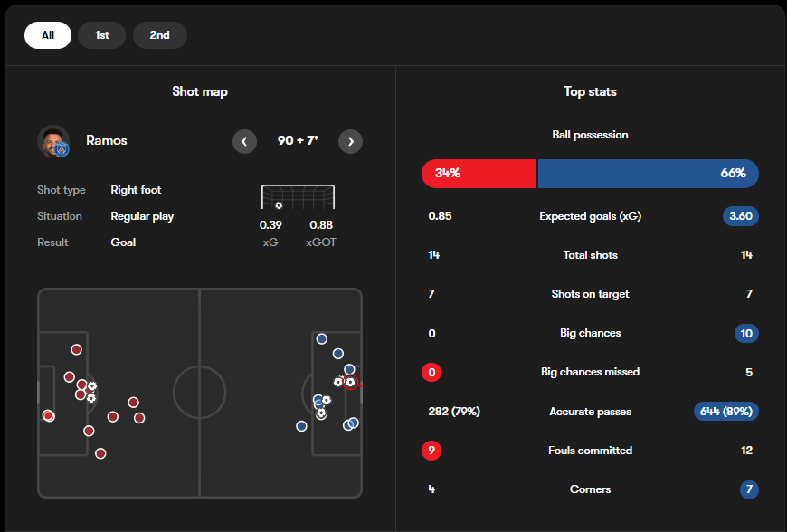Select the "All" match period tab
This screenshot has height=532, width=787.
tap(48, 35)
